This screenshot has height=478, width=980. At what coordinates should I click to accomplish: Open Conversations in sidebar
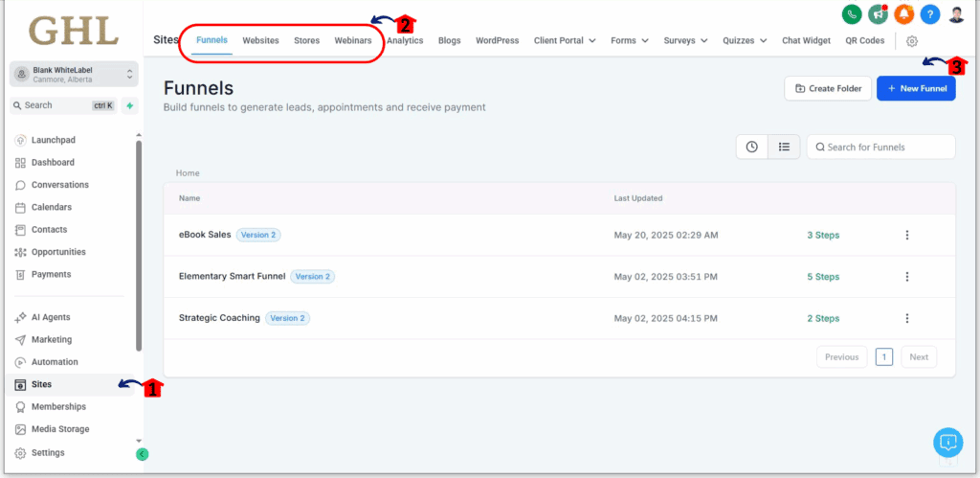tap(60, 185)
